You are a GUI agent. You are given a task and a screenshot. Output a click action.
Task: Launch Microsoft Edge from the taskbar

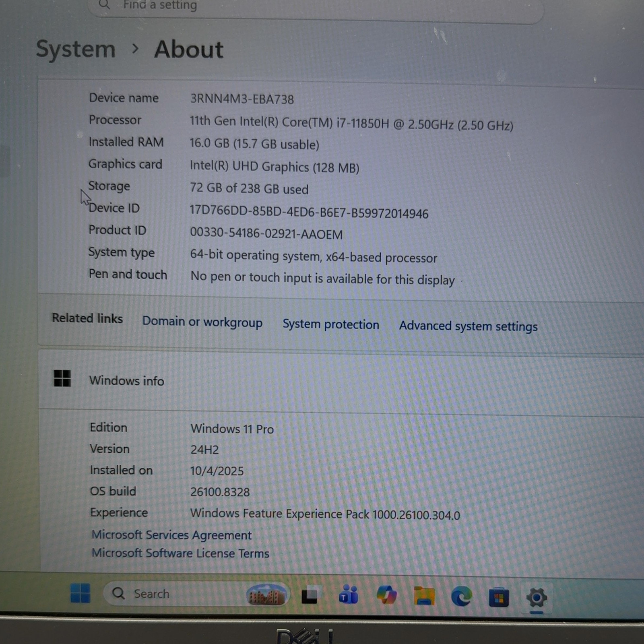coord(461,596)
